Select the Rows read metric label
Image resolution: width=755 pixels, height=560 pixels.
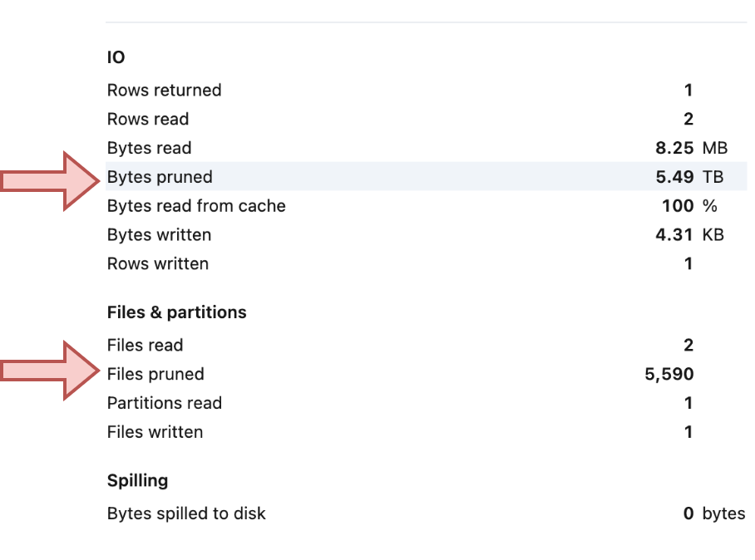pyautogui.click(x=148, y=119)
